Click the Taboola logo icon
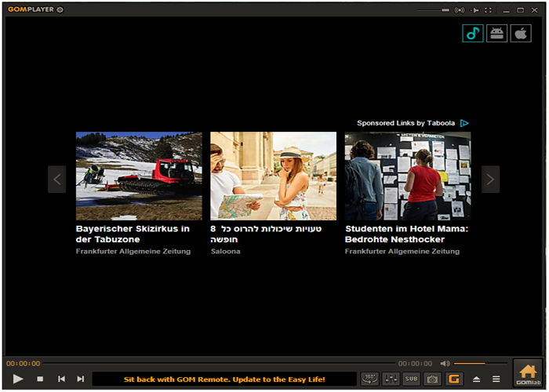 tap(464, 123)
